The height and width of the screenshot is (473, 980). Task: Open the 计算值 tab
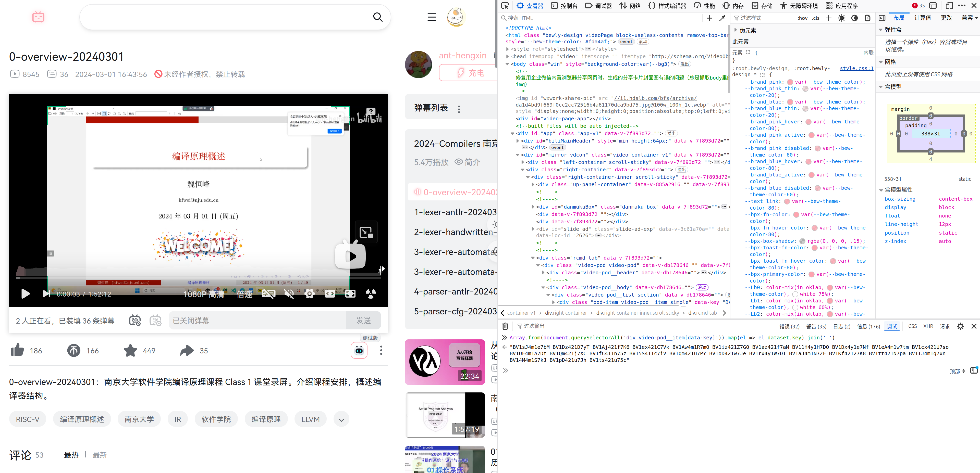pyautogui.click(x=923, y=18)
